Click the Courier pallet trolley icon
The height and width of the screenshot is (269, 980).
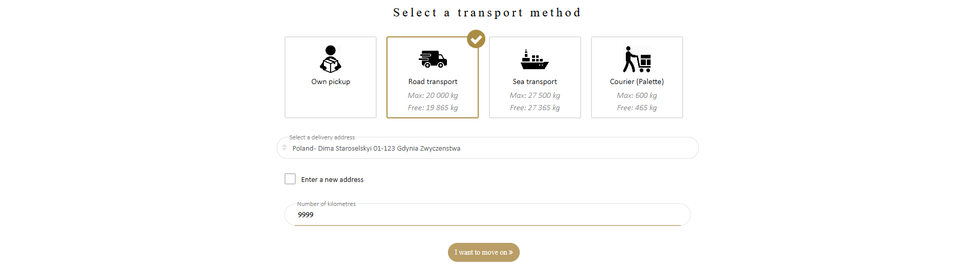[x=637, y=59]
